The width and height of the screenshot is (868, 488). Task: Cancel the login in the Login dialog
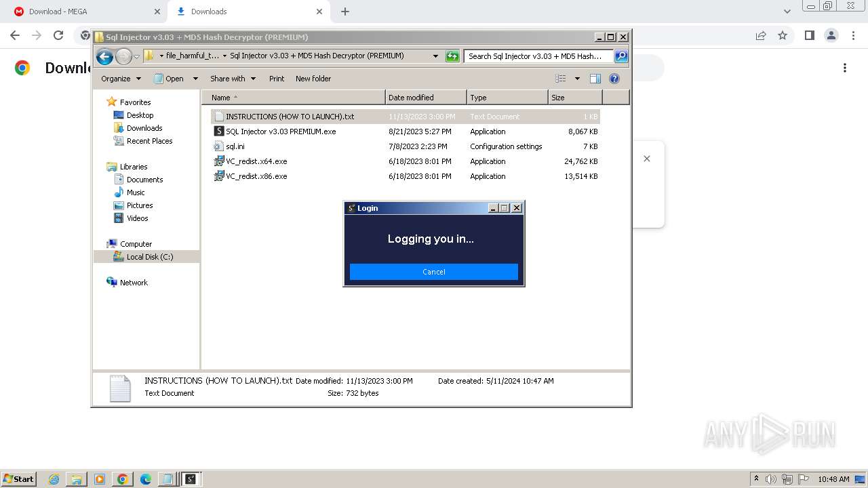coord(434,272)
